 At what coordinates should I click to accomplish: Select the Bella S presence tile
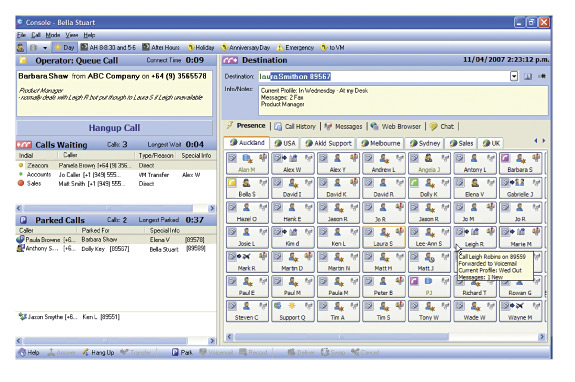[247, 188]
